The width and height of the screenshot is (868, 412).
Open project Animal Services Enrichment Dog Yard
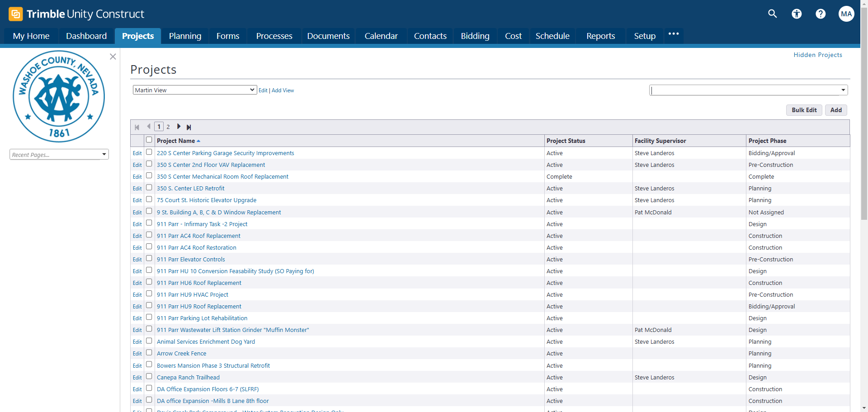(206, 341)
